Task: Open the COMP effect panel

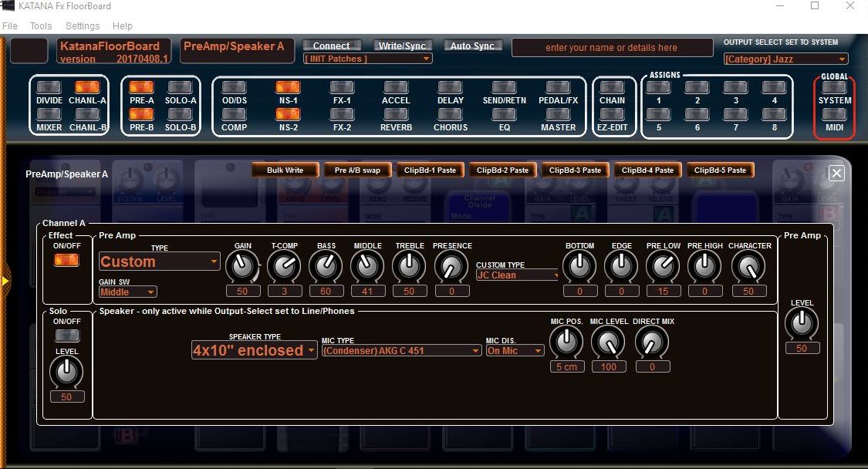Action: [234, 114]
